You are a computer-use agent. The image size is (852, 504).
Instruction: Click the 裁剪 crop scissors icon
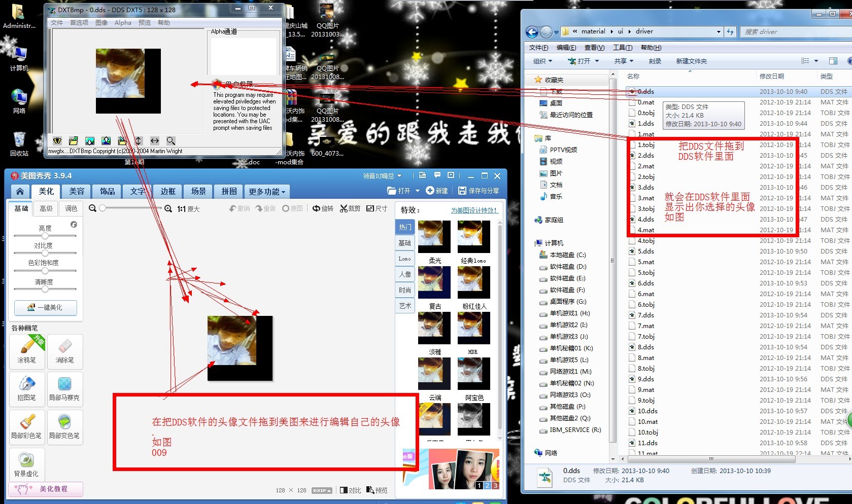350,208
